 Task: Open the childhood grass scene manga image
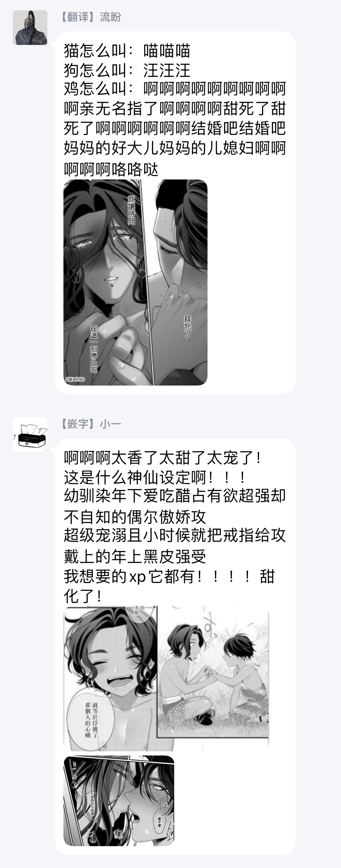(x=166, y=677)
